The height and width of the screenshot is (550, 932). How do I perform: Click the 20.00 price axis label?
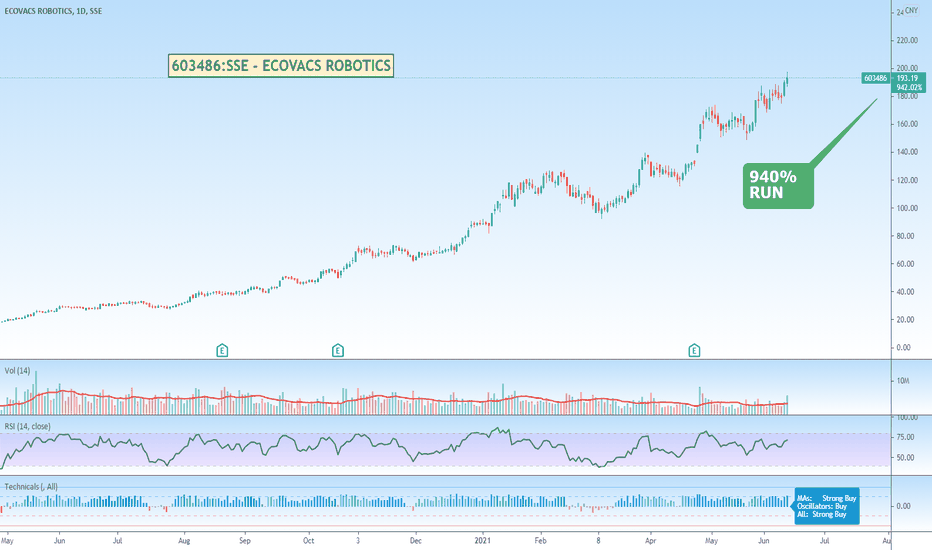coord(905,319)
